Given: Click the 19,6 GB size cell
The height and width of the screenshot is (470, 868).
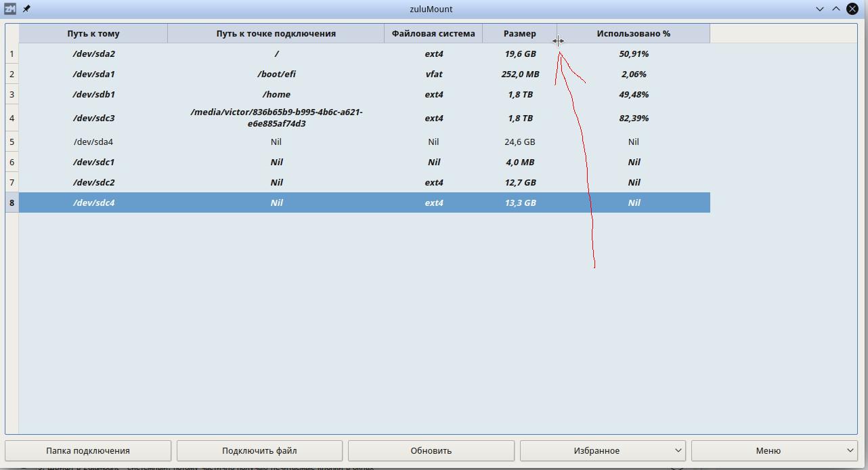Looking at the screenshot, I should (x=520, y=54).
